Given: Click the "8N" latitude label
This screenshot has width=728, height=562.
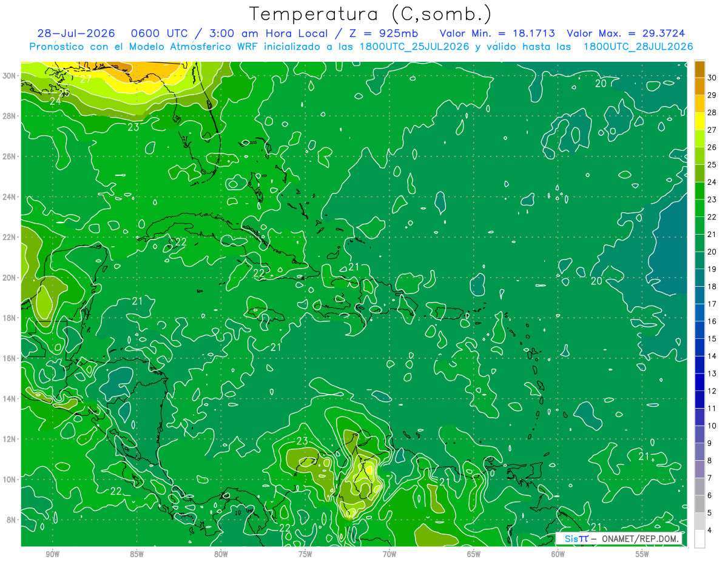Looking at the screenshot, I should (x=12, y=520).
